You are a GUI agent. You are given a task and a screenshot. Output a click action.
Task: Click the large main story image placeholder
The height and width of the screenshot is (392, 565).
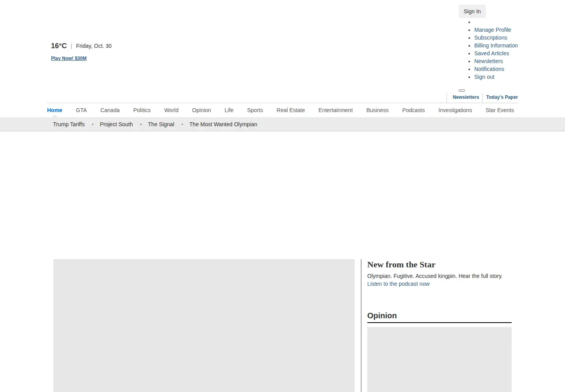pos(204,325)
